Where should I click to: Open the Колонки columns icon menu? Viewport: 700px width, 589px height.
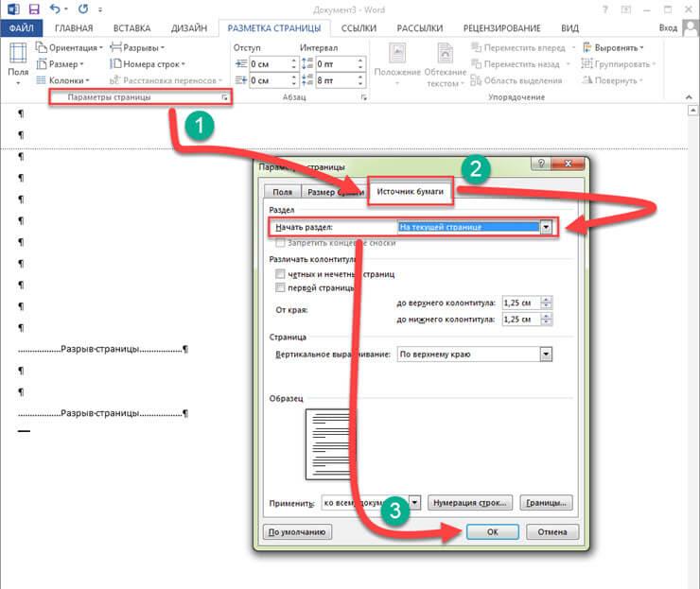click(41, 80)
